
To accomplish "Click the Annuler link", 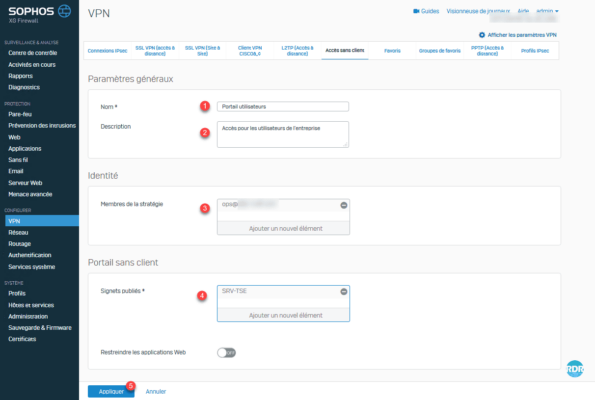I will (x=156, y=391).
